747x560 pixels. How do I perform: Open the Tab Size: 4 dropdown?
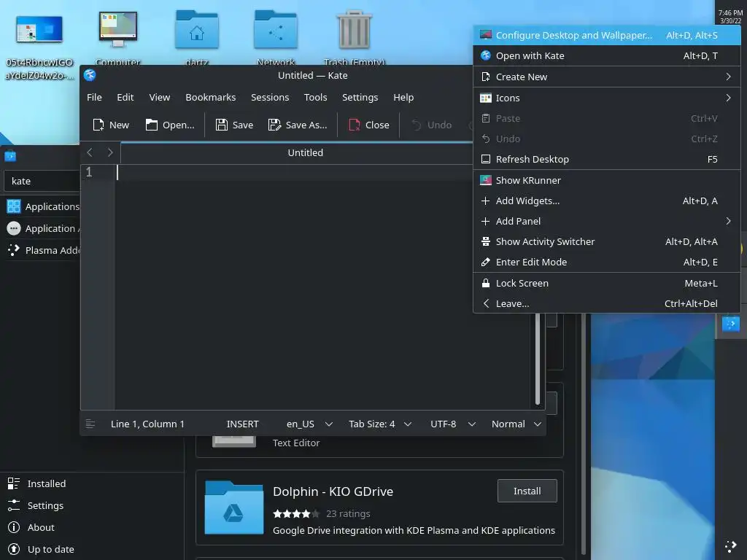tap(379, 424)
